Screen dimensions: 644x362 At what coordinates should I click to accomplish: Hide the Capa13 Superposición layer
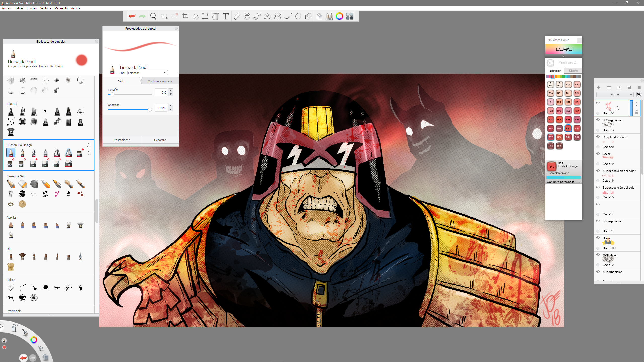click(598, 120)
